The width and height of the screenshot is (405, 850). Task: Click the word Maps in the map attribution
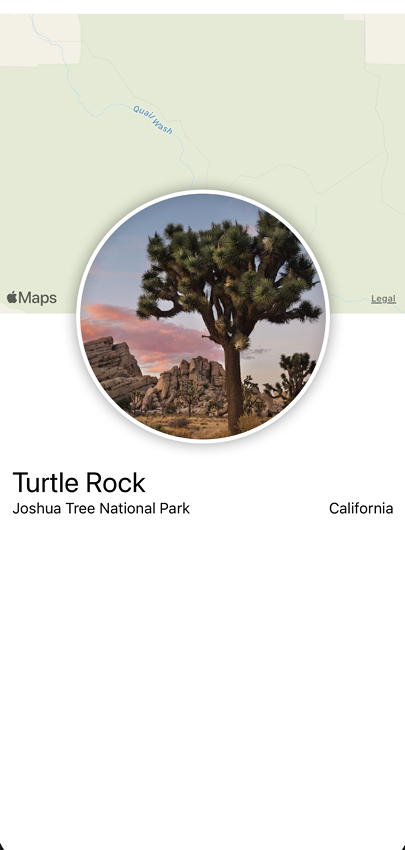38,298
